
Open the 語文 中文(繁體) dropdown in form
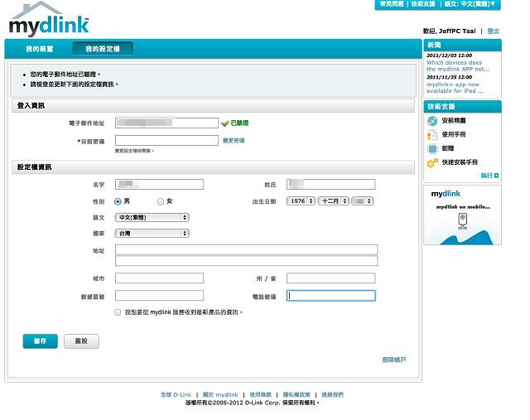pos(152,217)
